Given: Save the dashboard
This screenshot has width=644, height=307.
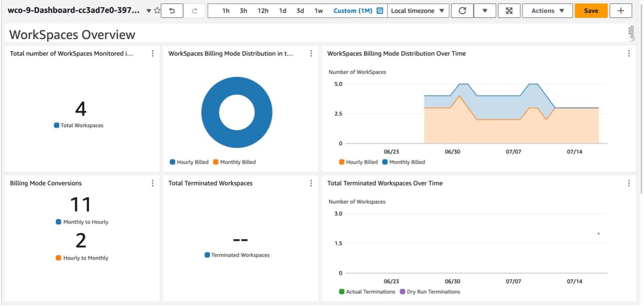Looking at the screenshot, I should (x=591, y=11).
